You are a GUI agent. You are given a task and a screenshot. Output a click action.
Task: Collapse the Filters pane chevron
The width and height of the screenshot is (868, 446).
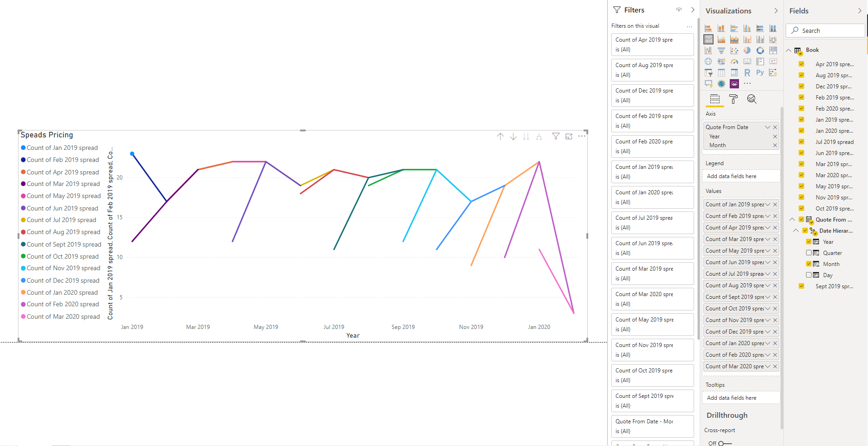pos(693,10)
